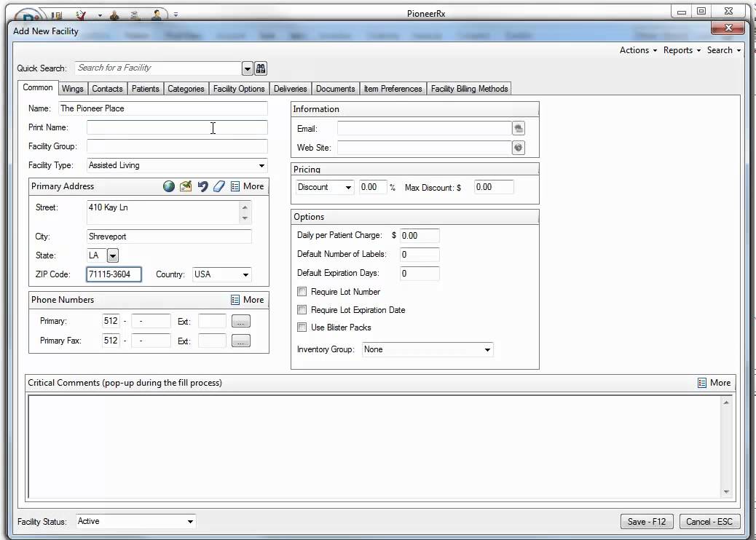Click the Critical Comments vertical scrollbar
This screenshot has height=540, width=756.
click(725, 445)
